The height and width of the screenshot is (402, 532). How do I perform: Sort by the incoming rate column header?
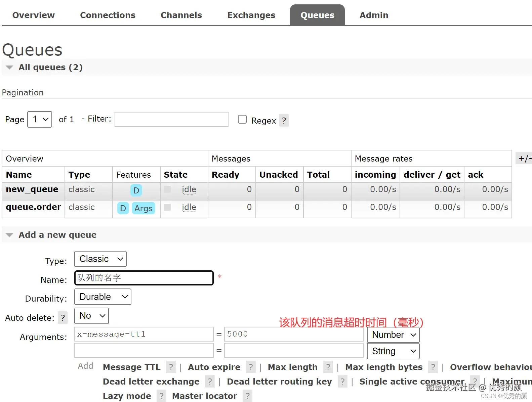pos(375,175)
